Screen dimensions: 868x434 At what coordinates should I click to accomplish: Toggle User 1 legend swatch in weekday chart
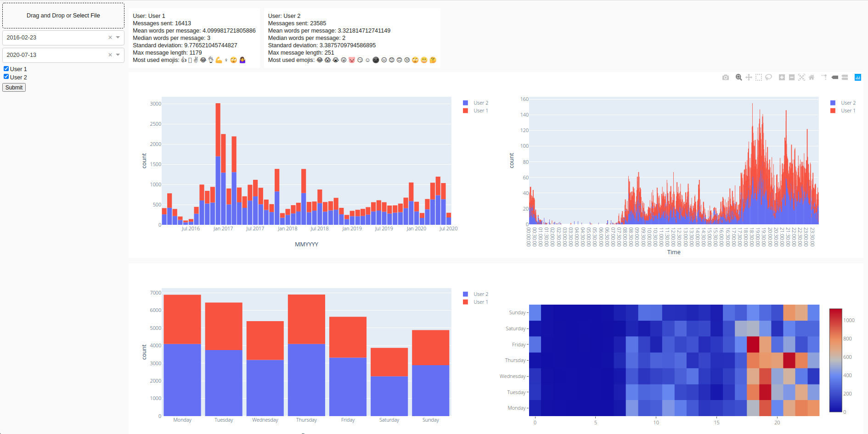[x=465, y=302]
